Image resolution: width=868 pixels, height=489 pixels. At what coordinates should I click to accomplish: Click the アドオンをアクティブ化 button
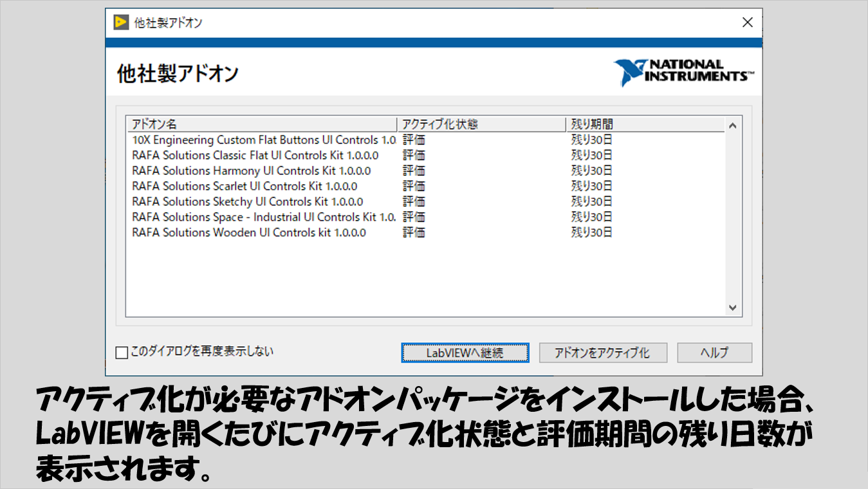pyautogui.click(x=603, y=353)
